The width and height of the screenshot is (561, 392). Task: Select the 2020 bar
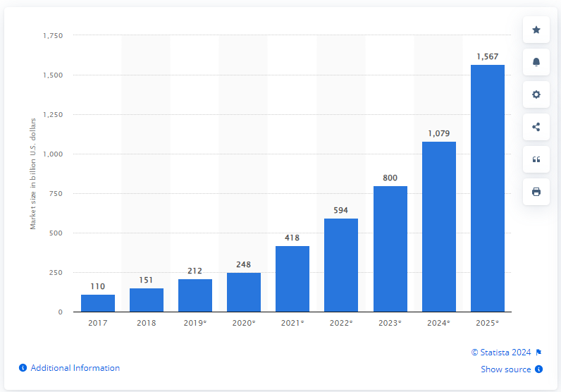(x=244, y=292)
